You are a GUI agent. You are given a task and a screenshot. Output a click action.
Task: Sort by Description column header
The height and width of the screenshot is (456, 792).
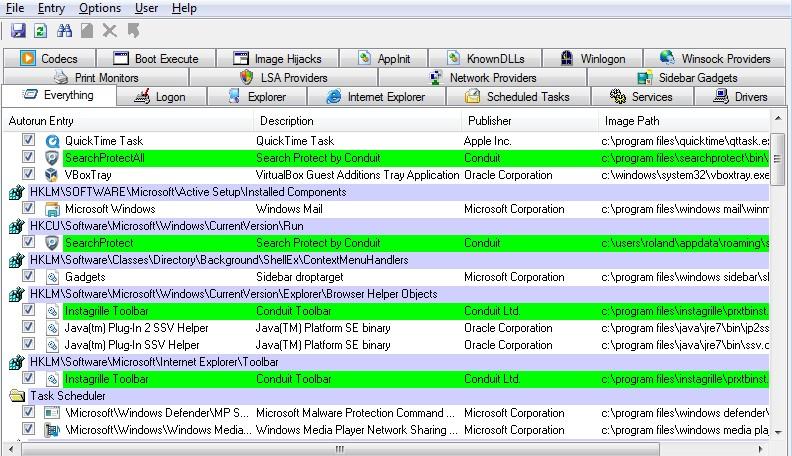pos(358,121)
